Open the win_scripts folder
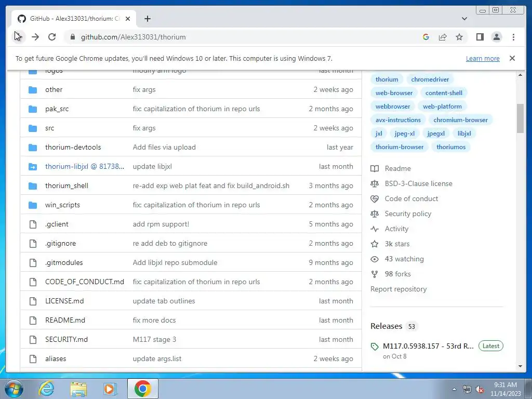Image resolution: width=532 pixels, height=399 pixels. pos(62,205)
